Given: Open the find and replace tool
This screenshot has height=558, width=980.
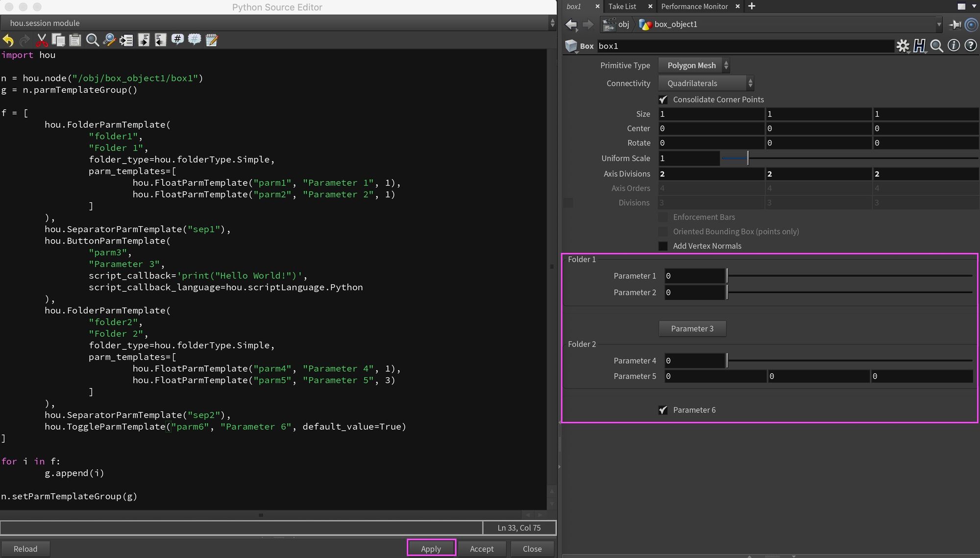Looking at the screenshot, I should tap(109, 40).
